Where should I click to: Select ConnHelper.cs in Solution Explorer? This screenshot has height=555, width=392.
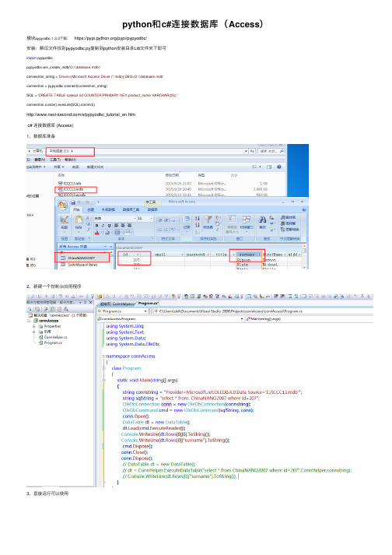(54, 337)
